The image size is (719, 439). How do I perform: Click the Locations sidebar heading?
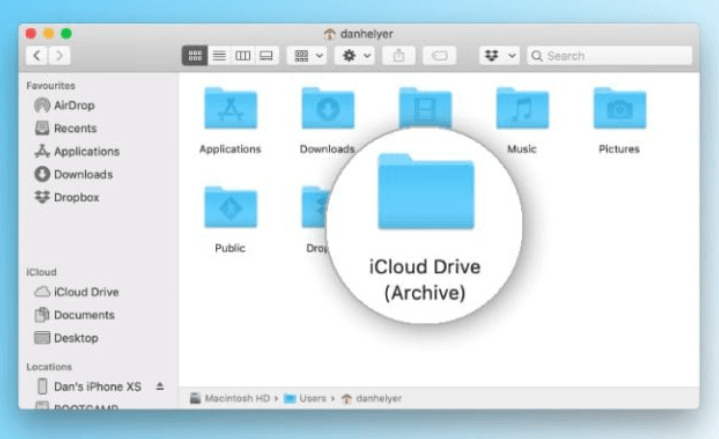pyautogui.click(x=49, y=367)
